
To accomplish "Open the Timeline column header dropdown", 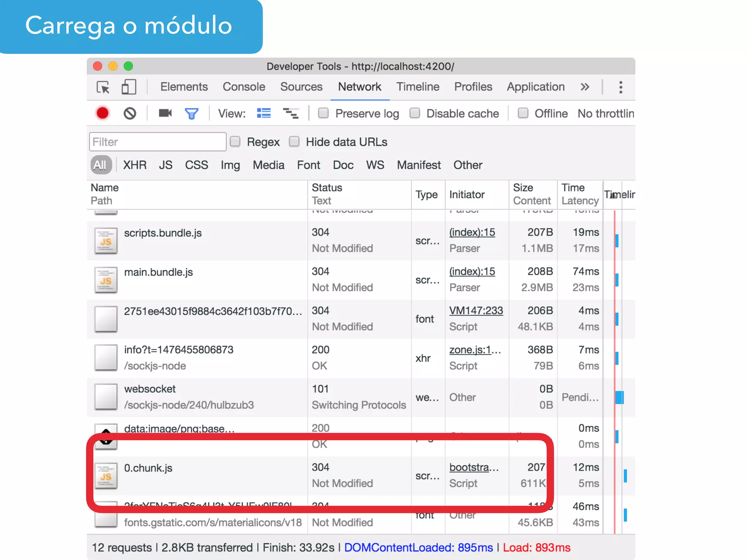I will click(x=619, y=195).
